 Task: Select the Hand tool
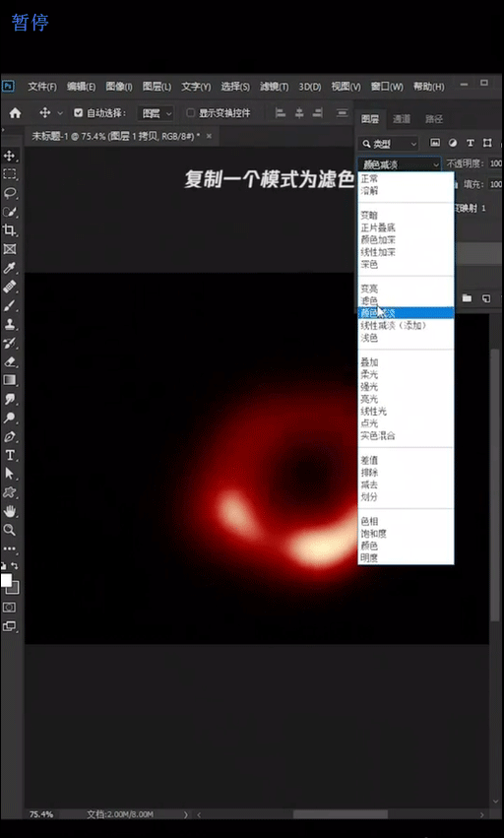(x=9, y=511)
